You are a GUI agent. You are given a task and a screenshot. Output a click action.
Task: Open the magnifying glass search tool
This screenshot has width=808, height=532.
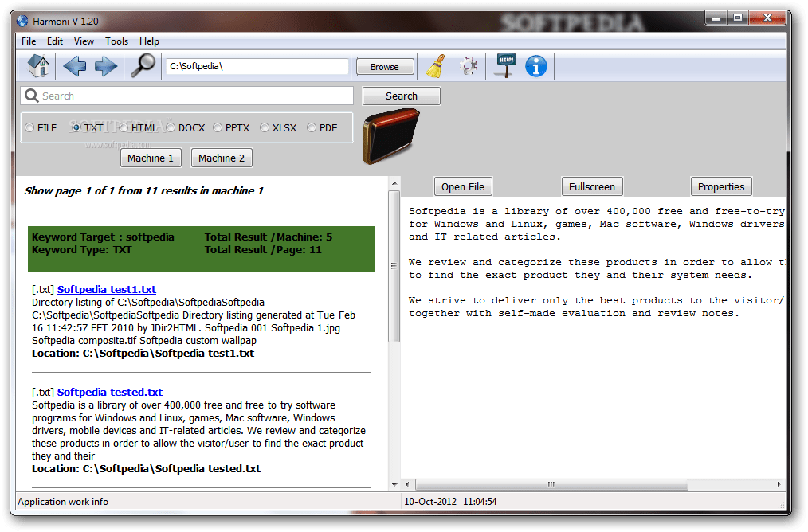click(x=143, y=65)
